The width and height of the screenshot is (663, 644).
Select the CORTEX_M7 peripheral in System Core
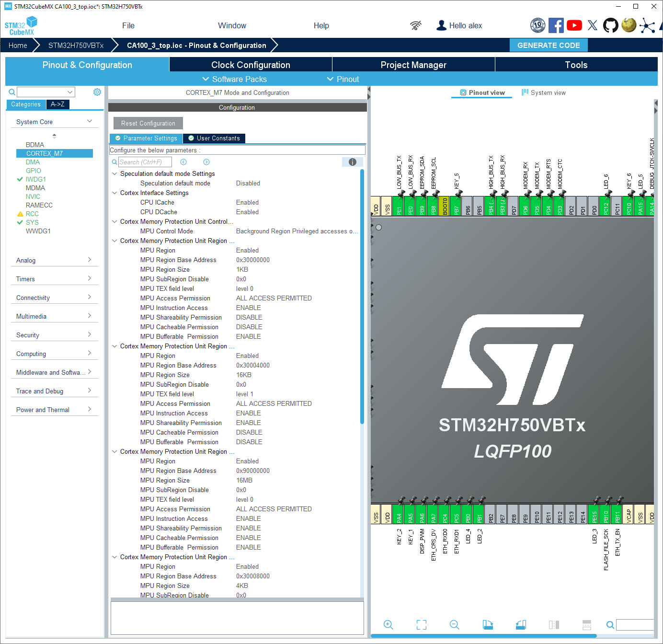tap(54, 153)
